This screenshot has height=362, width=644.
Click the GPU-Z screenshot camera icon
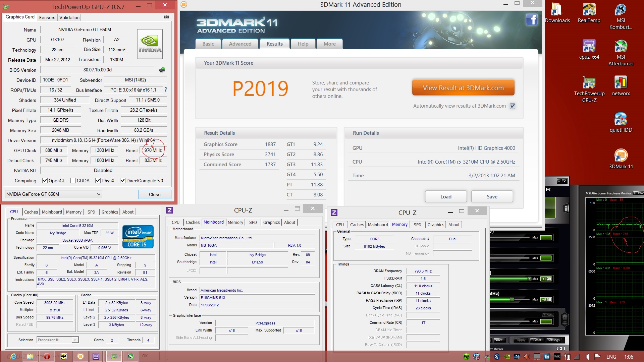(x=166, y=17)
